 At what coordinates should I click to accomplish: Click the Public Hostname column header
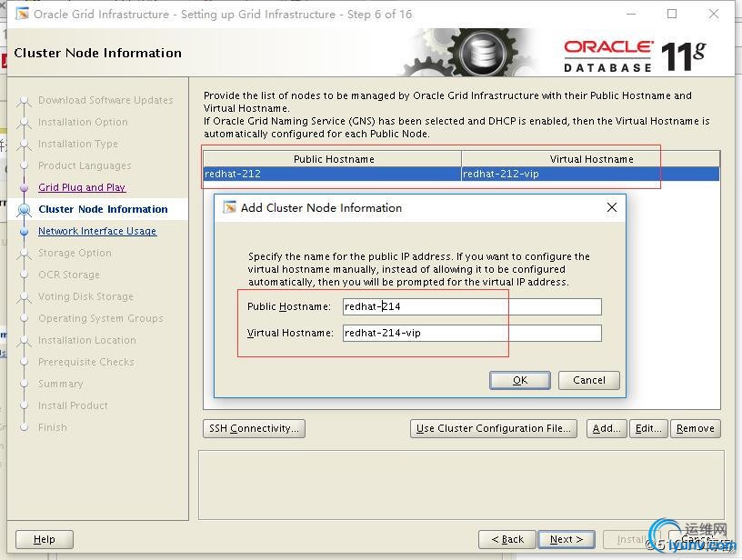[x=333, y=159]
